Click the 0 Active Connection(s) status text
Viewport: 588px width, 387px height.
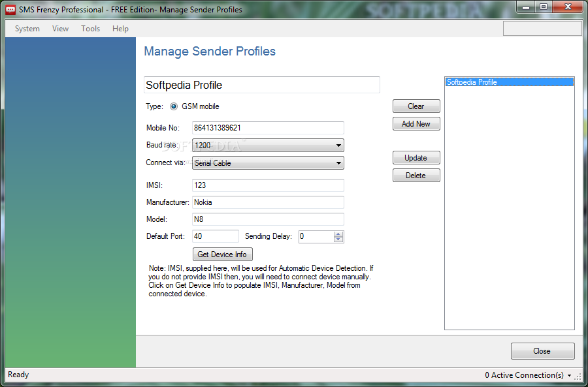click(524, 375)
